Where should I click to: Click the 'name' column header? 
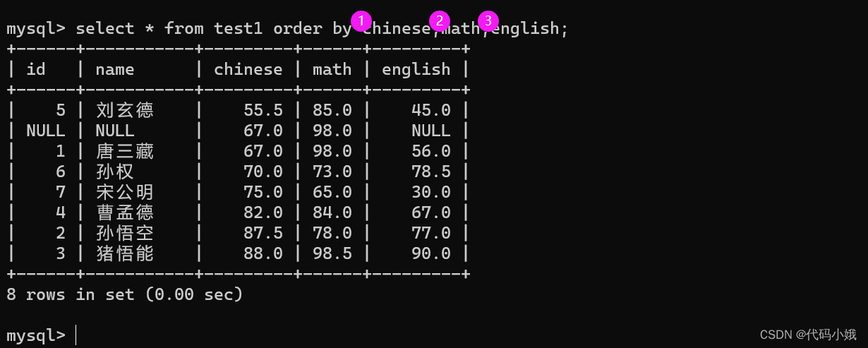115,69
